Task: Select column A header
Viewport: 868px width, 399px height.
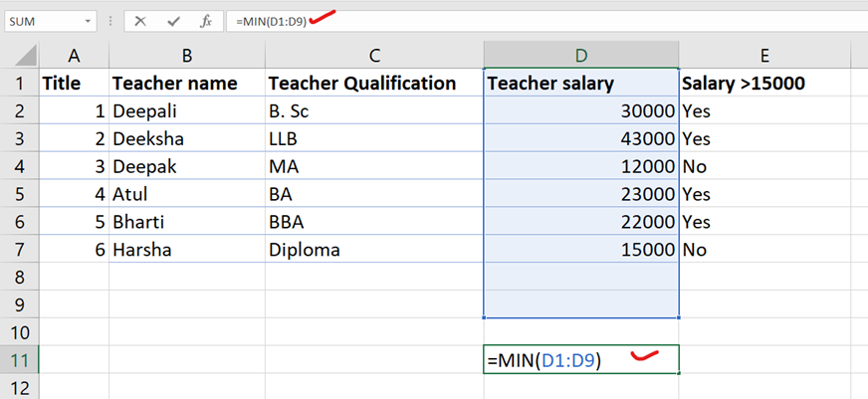Action: [x=73, y=55]
